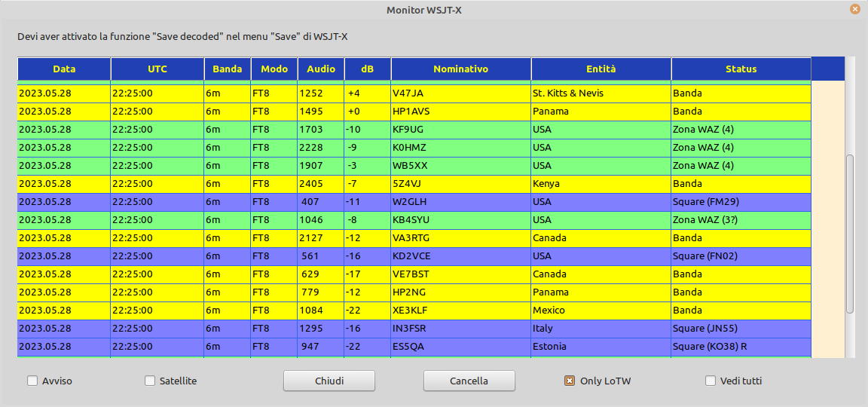Click the Cancella button

click(x=469, y=381)
